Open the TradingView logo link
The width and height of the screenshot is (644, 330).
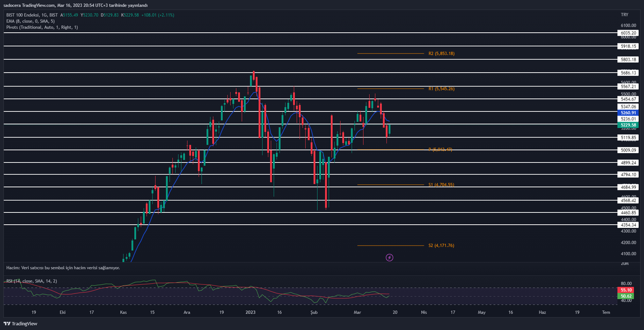point(21,324)
